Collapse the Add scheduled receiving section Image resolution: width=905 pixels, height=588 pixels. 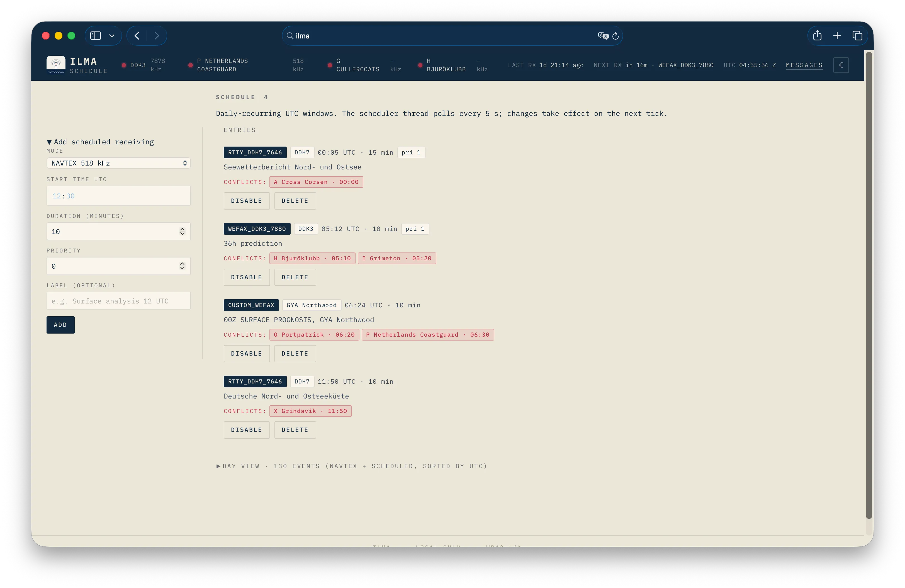click(100, 142)
